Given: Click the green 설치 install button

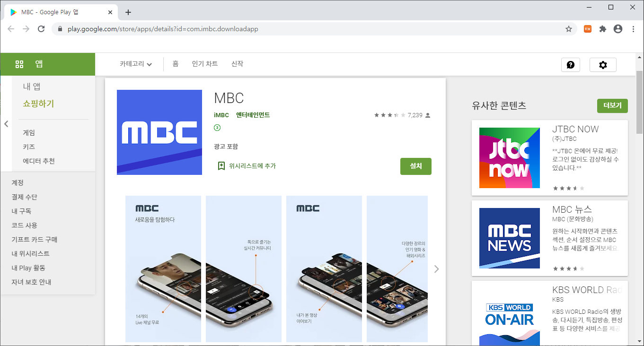Looking at the screenshot, I should 416,166.
